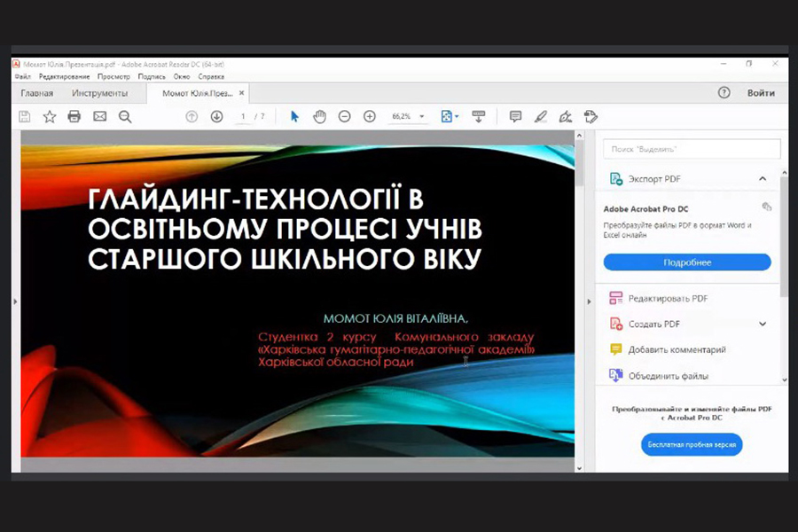This screenshot has width=798, height=532.
Task: Expand the Создать PDF section
Action: point(763,325)
